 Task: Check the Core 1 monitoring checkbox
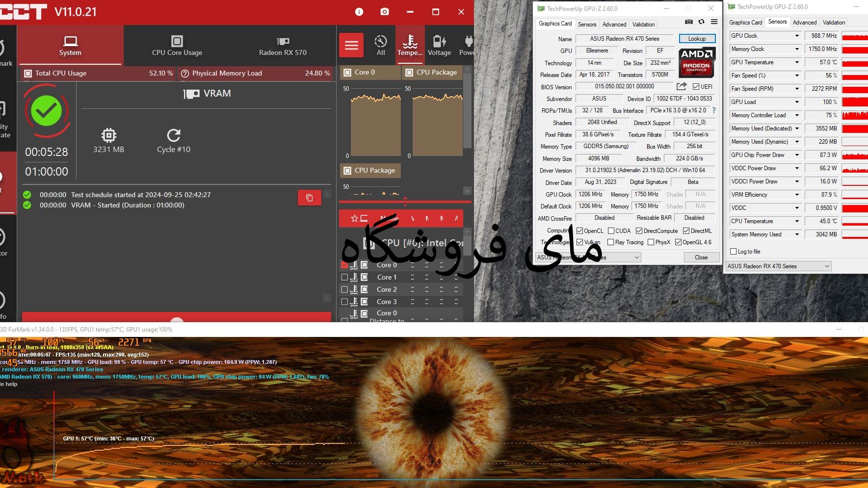(x=344, y=277)
